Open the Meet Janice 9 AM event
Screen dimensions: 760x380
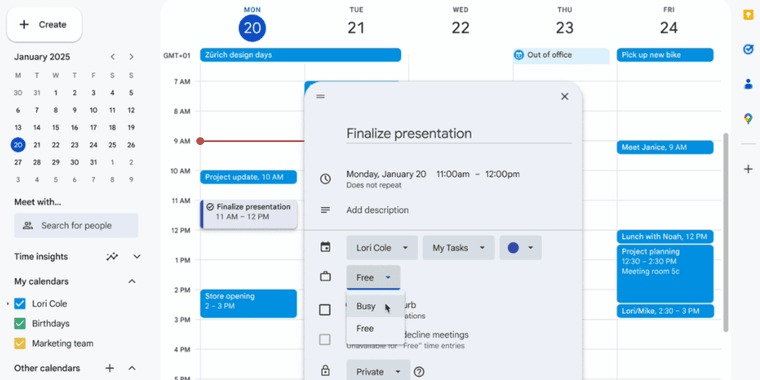pos(665,147)
